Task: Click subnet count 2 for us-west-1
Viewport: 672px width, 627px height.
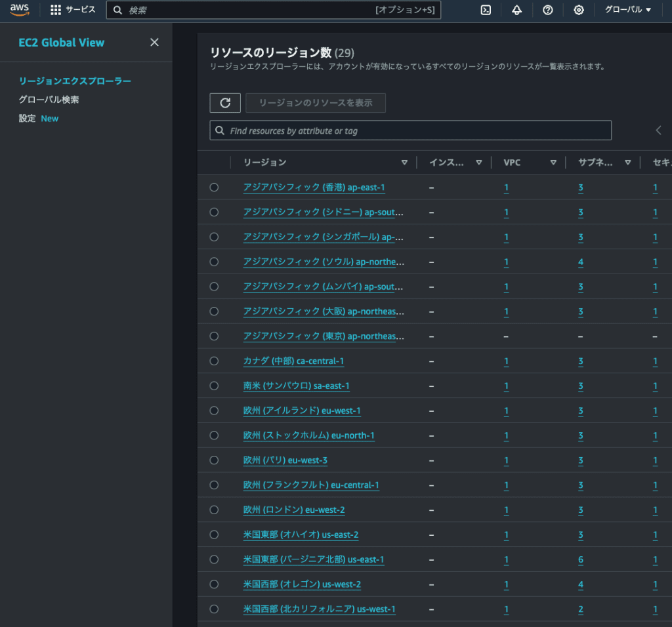Action: (581, 609)
